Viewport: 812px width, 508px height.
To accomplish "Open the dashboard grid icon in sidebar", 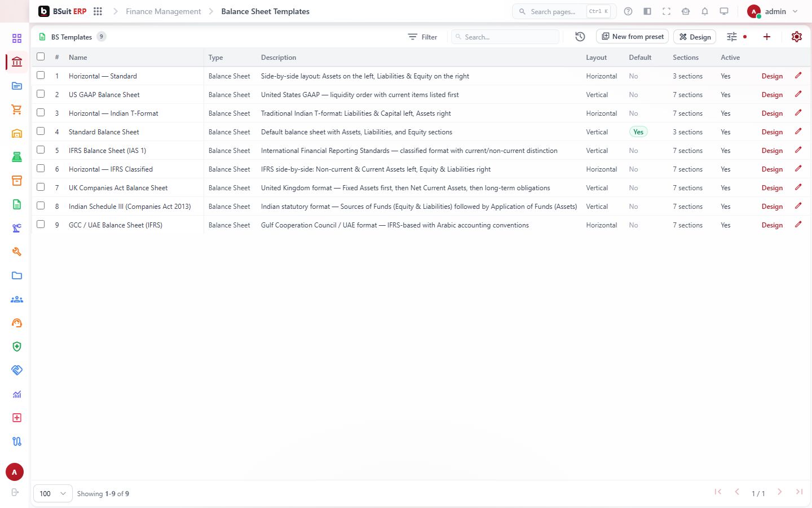I will (17, 38).
